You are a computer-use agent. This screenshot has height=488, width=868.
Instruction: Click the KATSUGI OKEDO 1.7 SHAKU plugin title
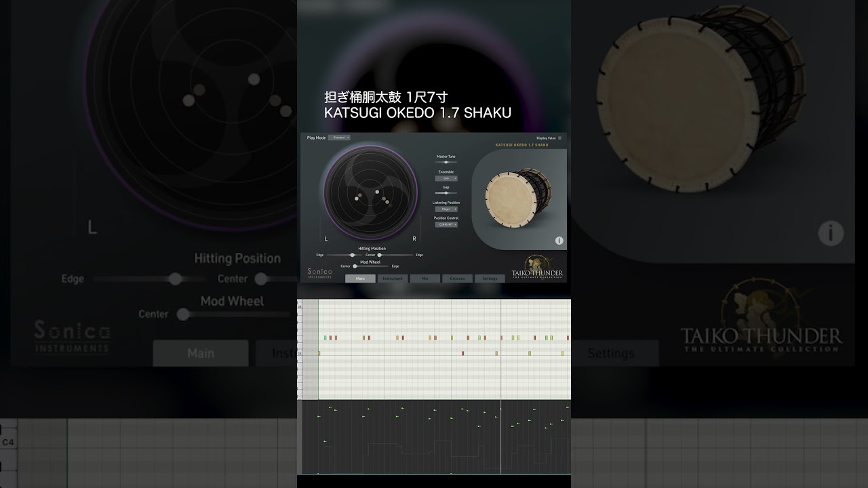pyautogui.click(x=521, y=145)
